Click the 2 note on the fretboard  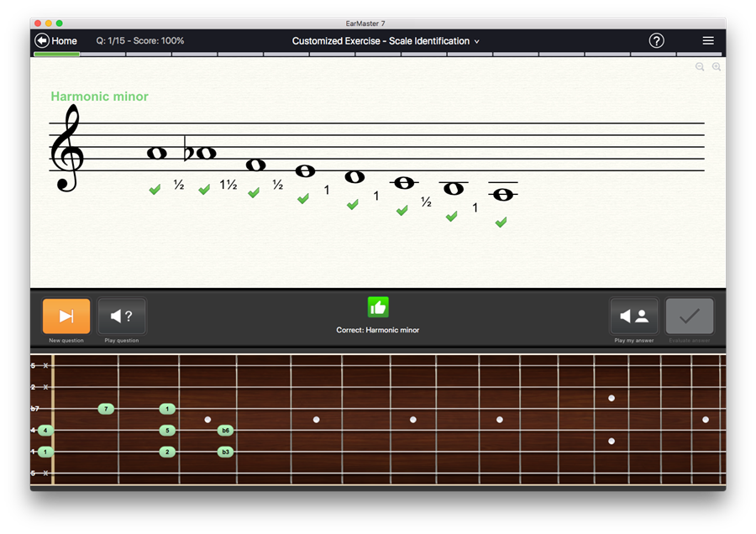tap(167, 452)
